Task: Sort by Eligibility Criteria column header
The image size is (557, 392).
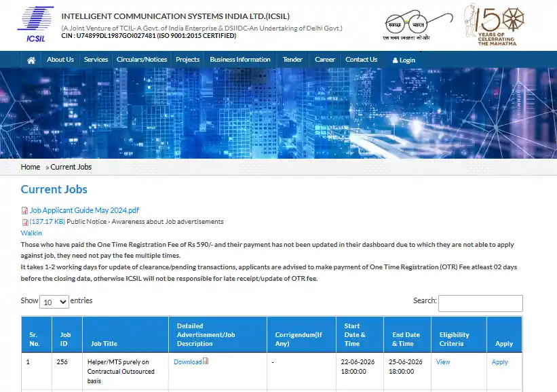Action: [459, 334]
